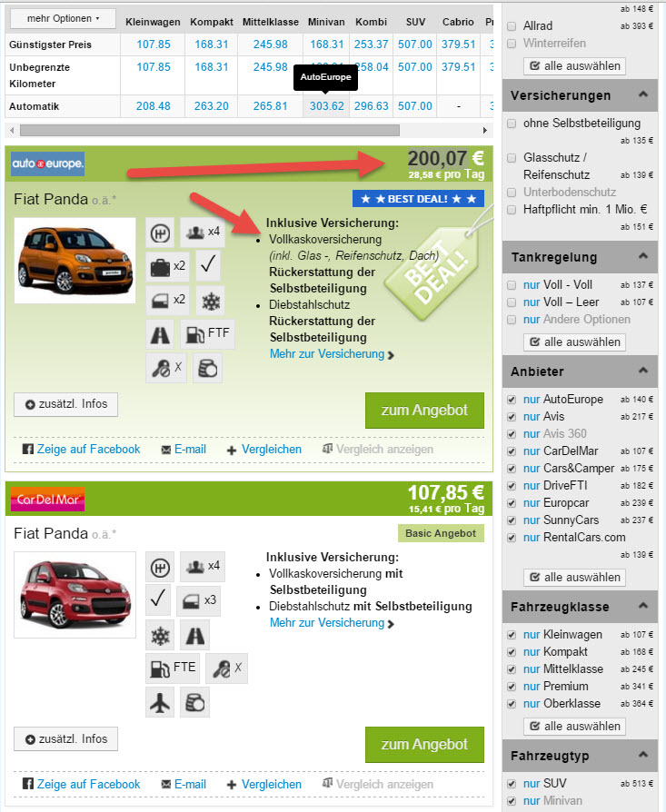Collapse the Fahrzeugklasse filter section
Image resolution: width=666 pixels, height=812 pixels.
[x=643, y=606]
